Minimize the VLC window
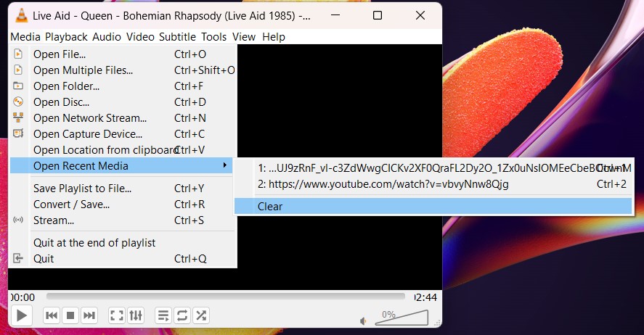 pyautogui.click(x=335, y=15)
